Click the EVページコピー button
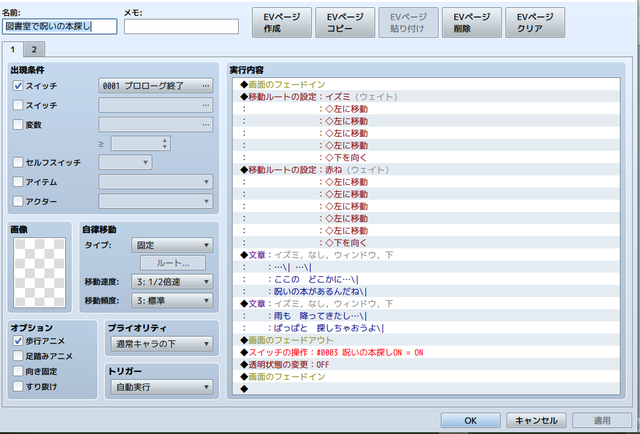Screen dimensions: 640x434 pos(345,22)
